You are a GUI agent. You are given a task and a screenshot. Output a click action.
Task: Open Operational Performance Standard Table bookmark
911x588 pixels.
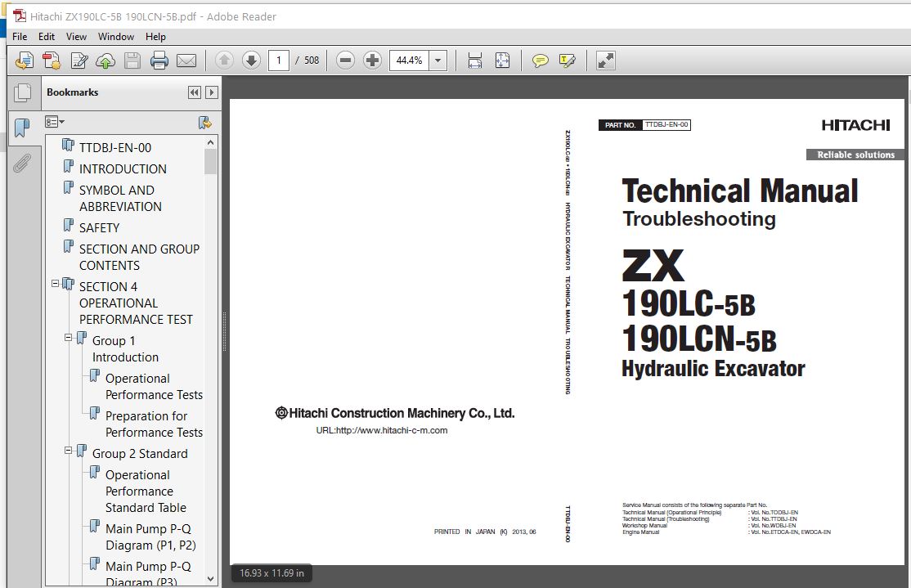coord(146,491)
